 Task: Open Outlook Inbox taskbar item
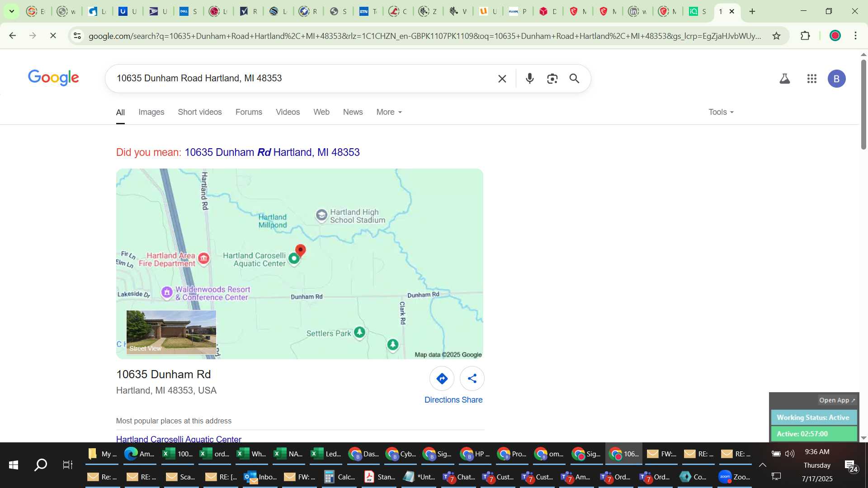260,477
